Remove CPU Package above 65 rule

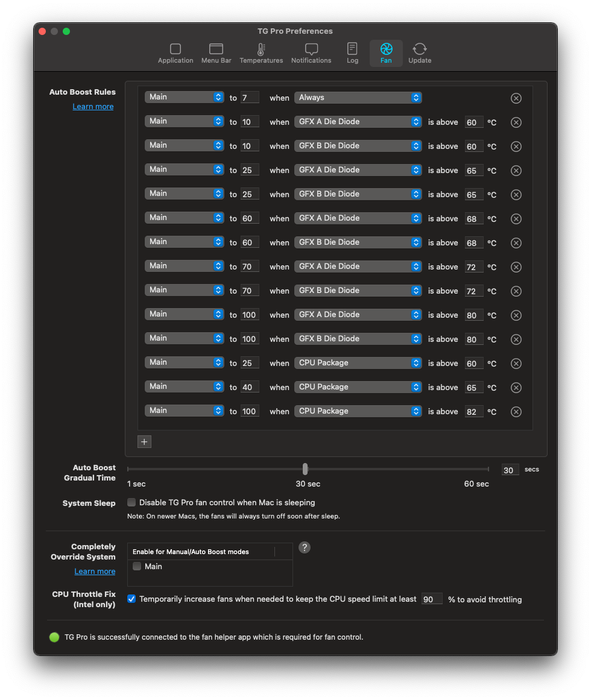pyautogui.click(x=516, y=388)
